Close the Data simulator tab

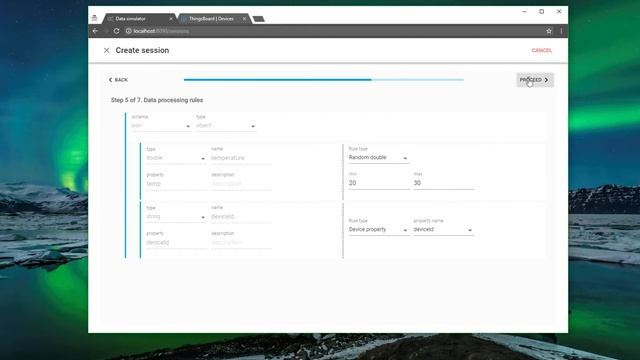click(x=171, y=19)
